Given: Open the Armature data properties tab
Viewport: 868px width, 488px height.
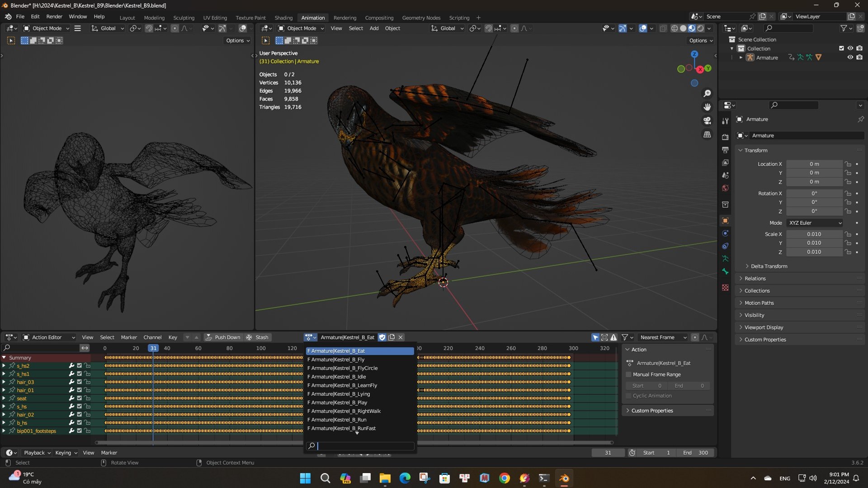Looking at the screenshot, I should point(725,259).
